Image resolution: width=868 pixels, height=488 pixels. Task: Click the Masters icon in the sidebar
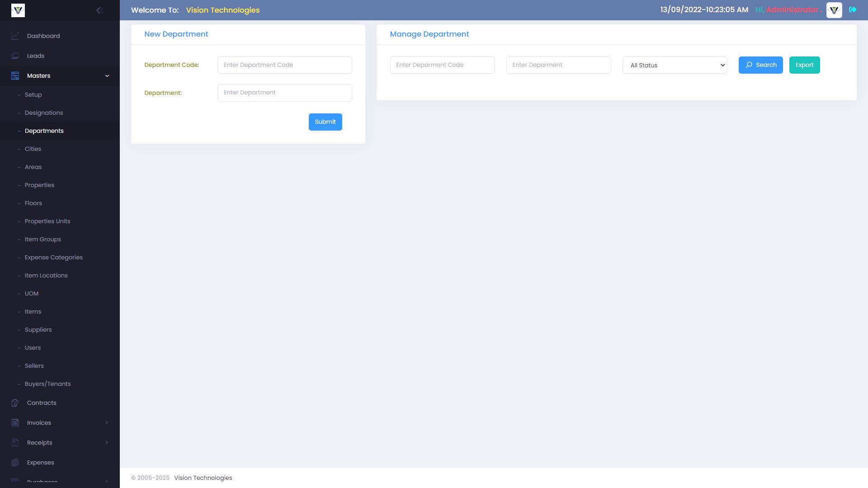(15, 75)
